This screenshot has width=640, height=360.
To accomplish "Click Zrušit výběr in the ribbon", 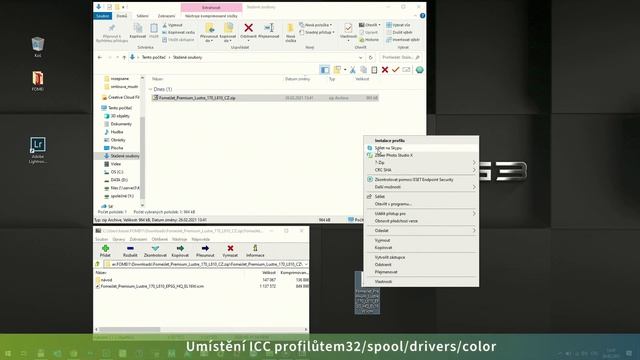I will click(x=399, y=32).
